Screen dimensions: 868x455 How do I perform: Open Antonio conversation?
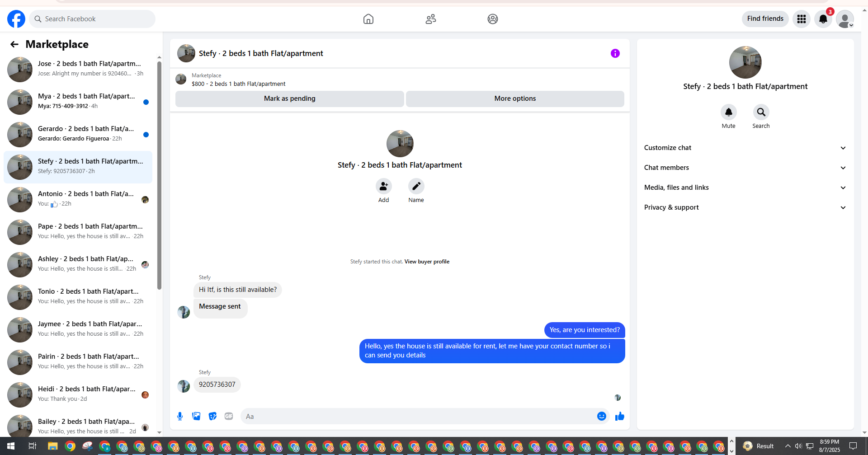tap(78, 199)
